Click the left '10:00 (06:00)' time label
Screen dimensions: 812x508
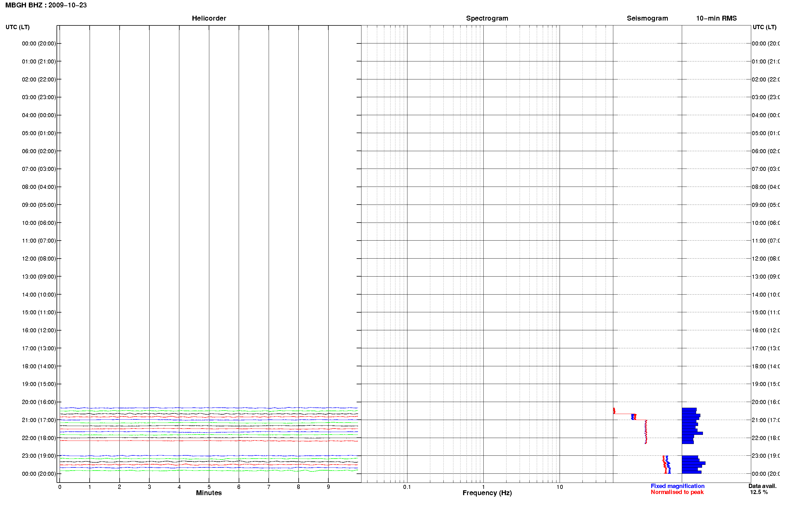coord(39,223)
